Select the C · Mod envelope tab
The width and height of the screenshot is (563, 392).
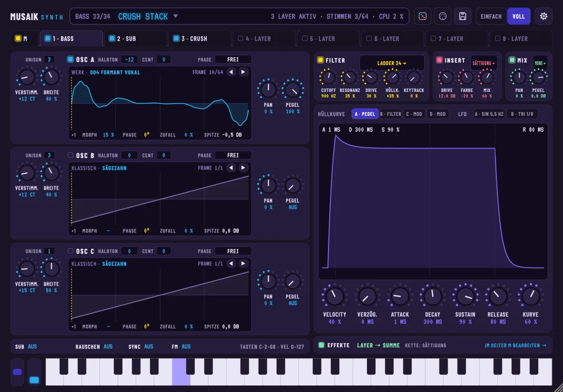point(414,114)
